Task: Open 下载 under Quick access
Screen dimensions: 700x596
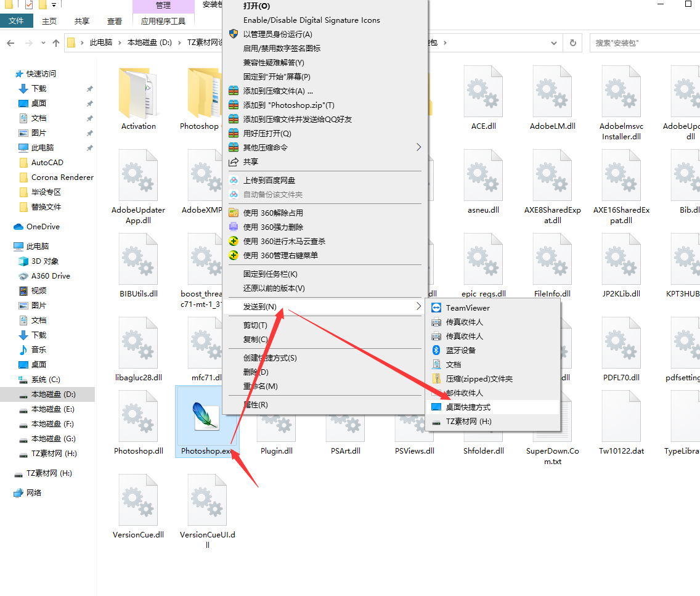Action: click(39, 88)
